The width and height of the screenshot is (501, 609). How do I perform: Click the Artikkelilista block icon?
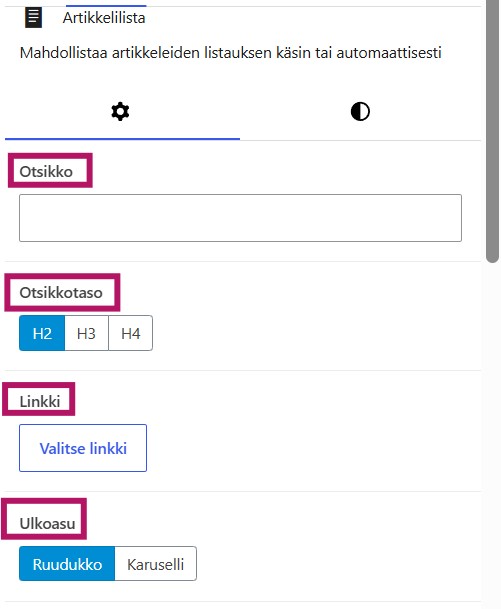click(33, 18)
